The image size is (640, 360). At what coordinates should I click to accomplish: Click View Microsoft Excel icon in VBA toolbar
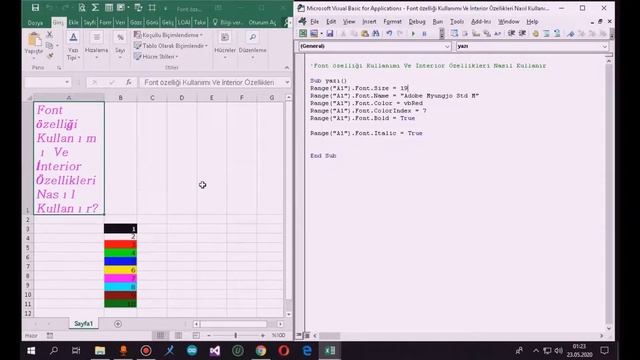coord(303,33)
